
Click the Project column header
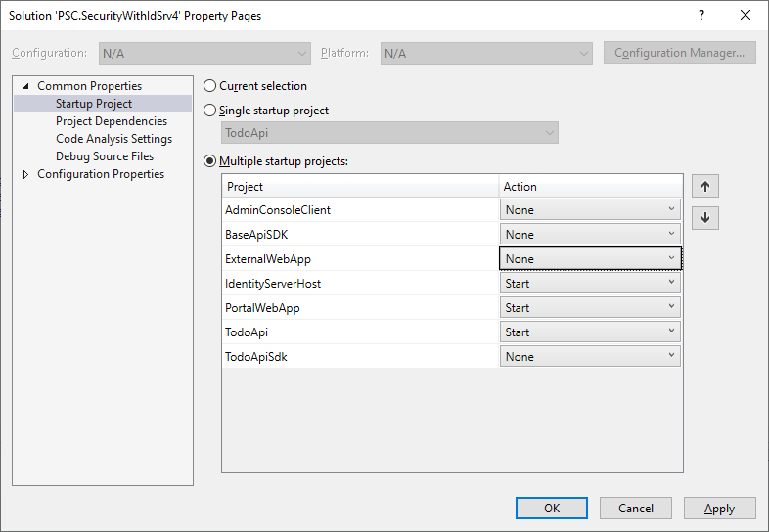pos(360,187)
